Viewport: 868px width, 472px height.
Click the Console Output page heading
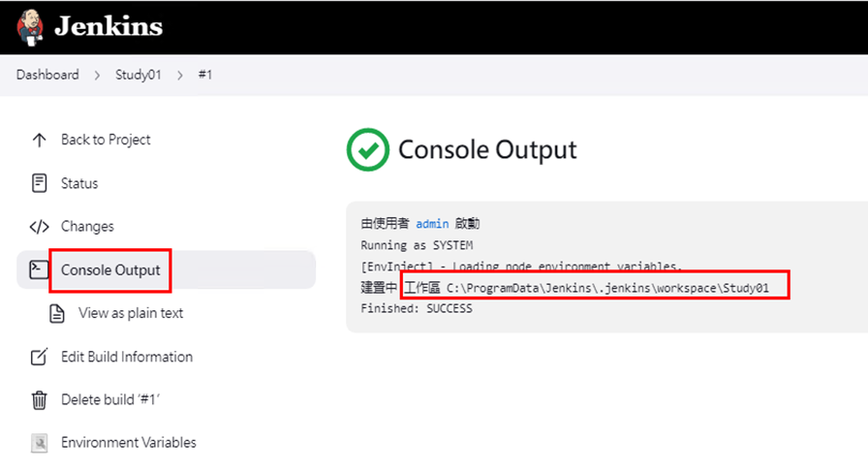point(487,149)
